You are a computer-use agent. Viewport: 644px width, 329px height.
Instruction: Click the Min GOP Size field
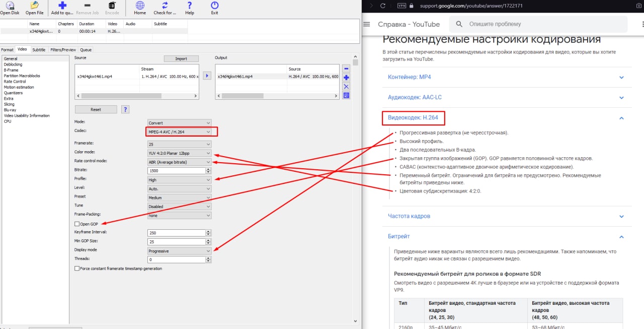(177, 242)
